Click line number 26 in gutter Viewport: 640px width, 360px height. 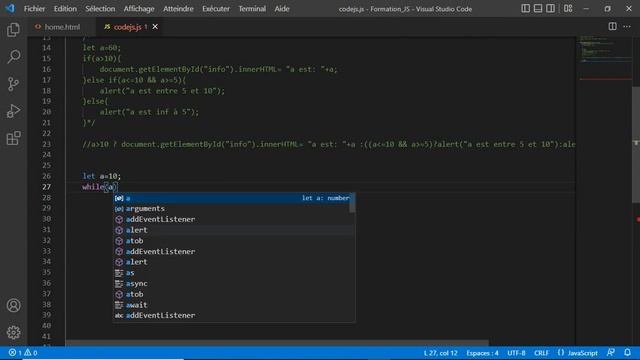(x=47, y=176)
